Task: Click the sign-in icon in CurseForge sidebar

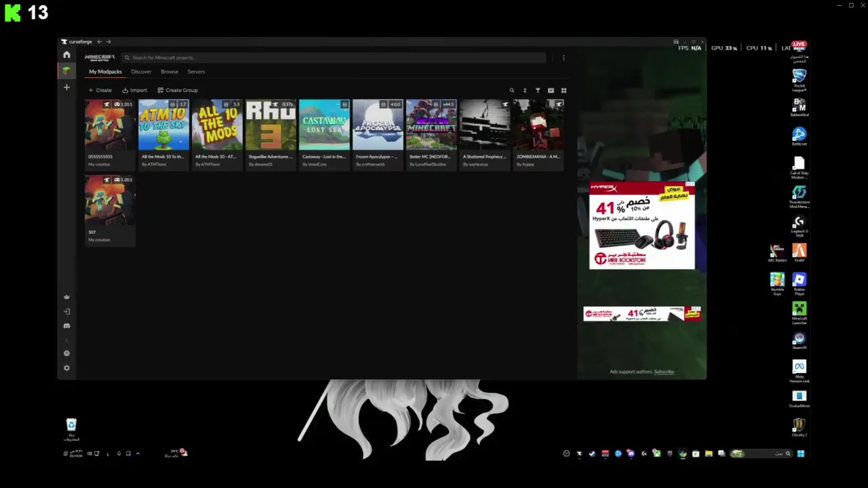Action: point(66,311)
